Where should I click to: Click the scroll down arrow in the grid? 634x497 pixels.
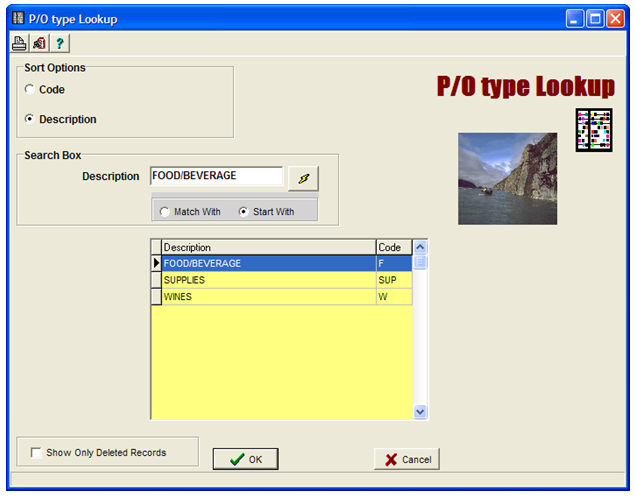pos(420,411)
